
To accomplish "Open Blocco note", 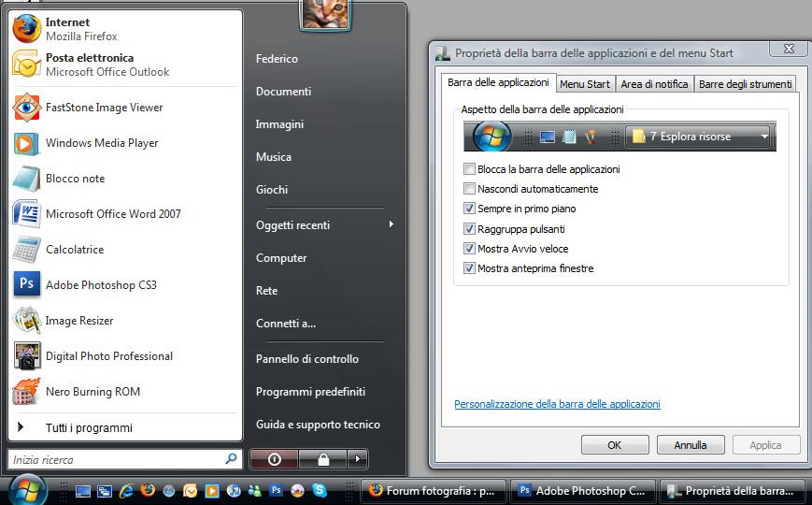I will pos(125,179).
